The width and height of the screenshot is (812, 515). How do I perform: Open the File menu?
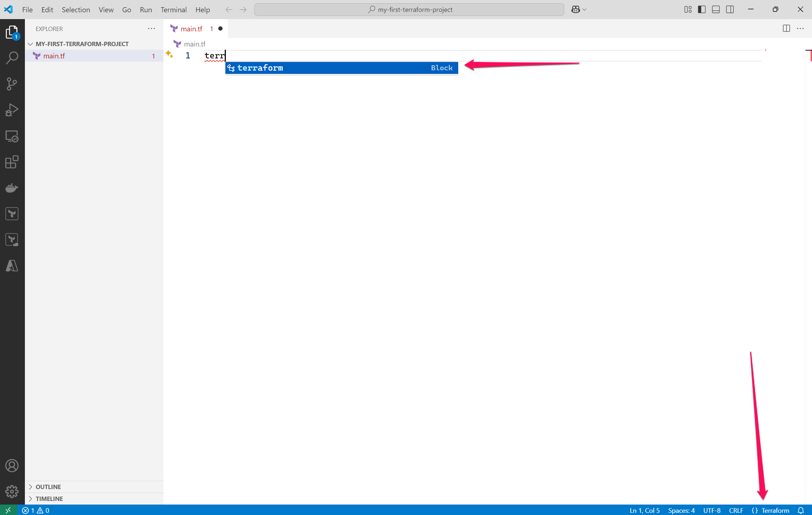[x=27, y=10]
